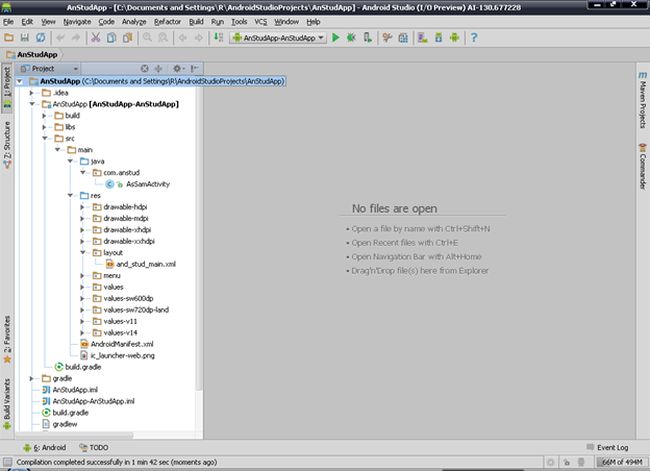The image size is (650, 471).
Task: Open the Project view selector dropdown
Action: pyautogui.click(x=49, y=68)
